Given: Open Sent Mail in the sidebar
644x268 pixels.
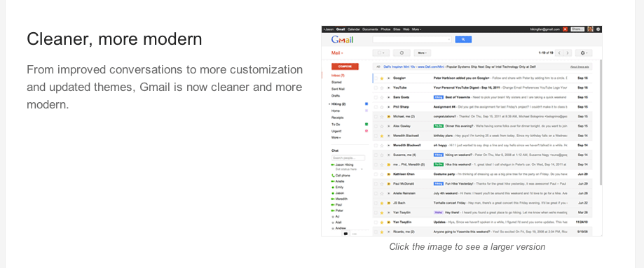Looking at the screenshot, I should pyautogui.click(x=338, y=89).
